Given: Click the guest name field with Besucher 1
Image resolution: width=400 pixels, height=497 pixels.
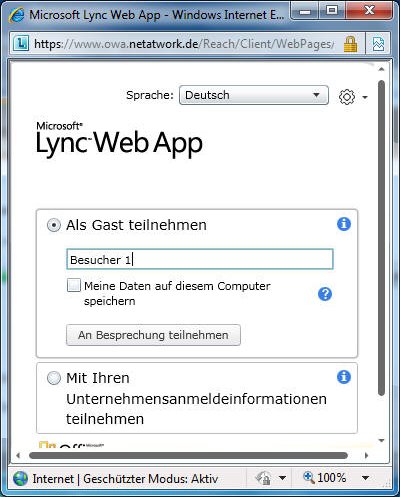Looking at the screenshot, I should [x=200, y=259].
